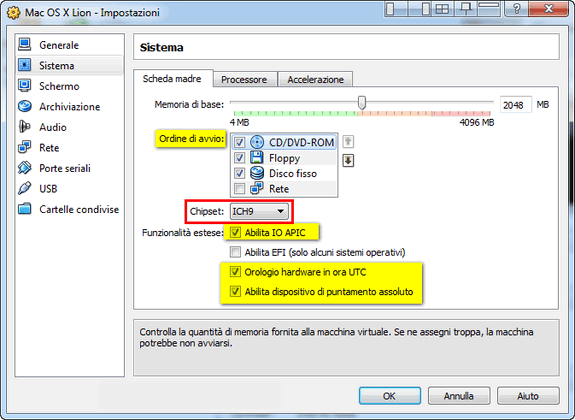Open Porte seriali settings

70,168
